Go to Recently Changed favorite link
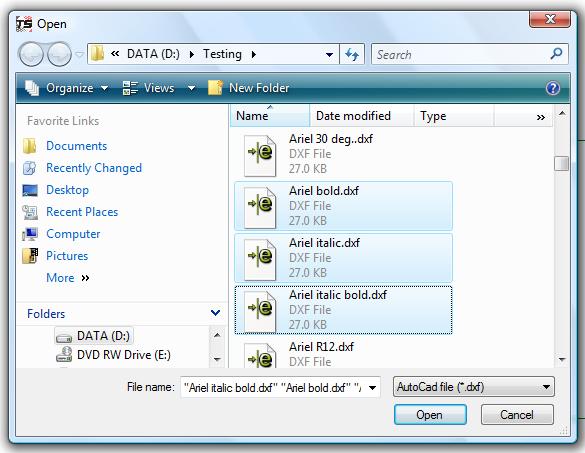 pyautogui.click(x=94, y=168)
